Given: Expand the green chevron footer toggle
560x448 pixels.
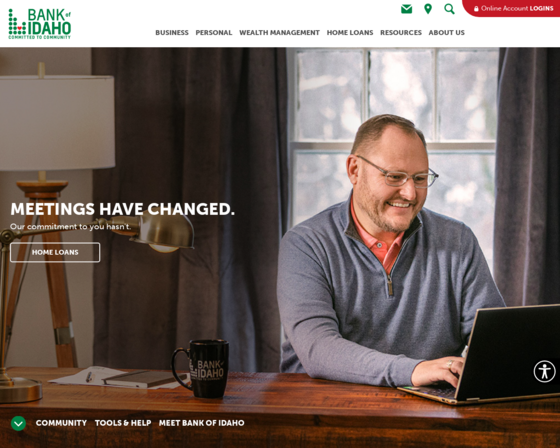Looking at the screenshot, I should click(18, 423).
